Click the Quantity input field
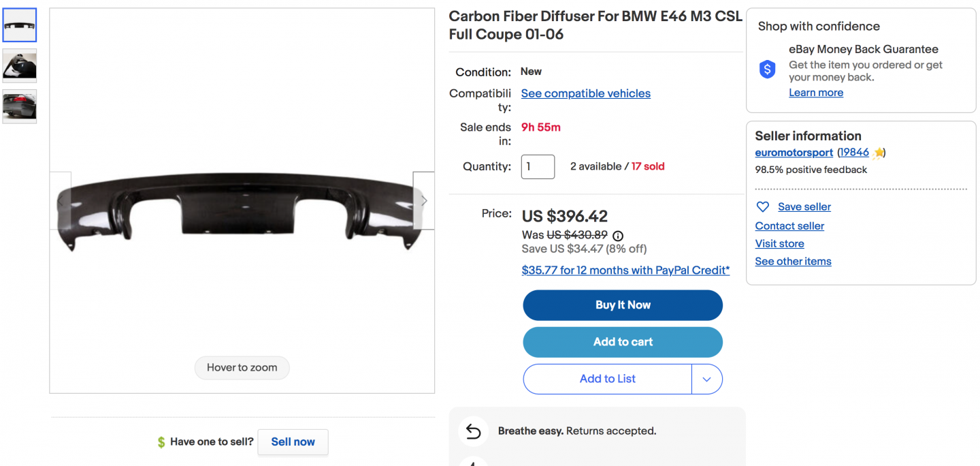980x466 pixels. (x=538, y=167)
